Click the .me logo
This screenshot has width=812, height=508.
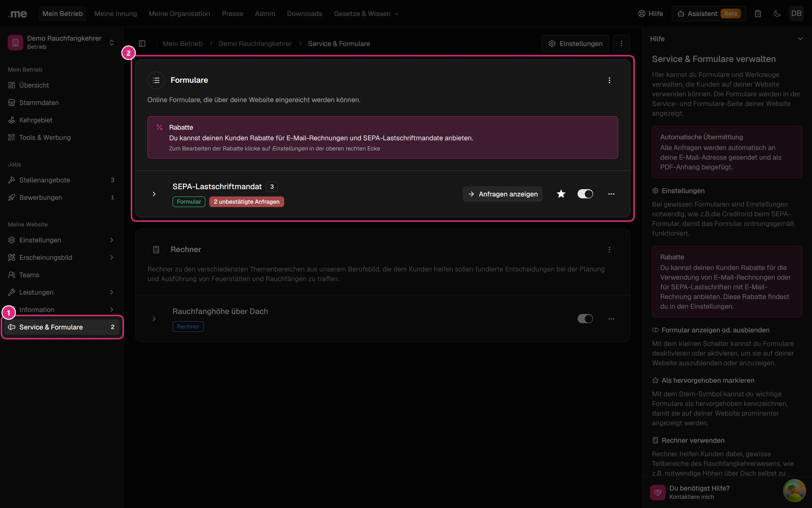pos(17,14)
